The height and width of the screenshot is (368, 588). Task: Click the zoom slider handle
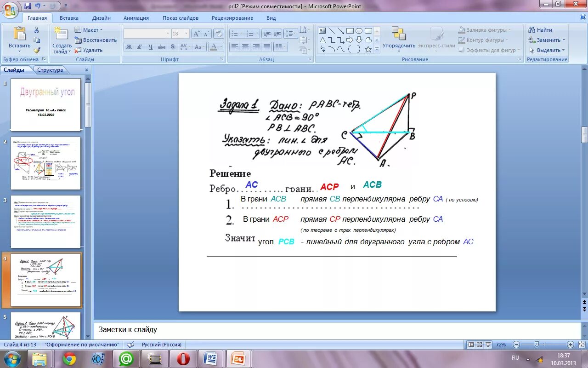537,345
